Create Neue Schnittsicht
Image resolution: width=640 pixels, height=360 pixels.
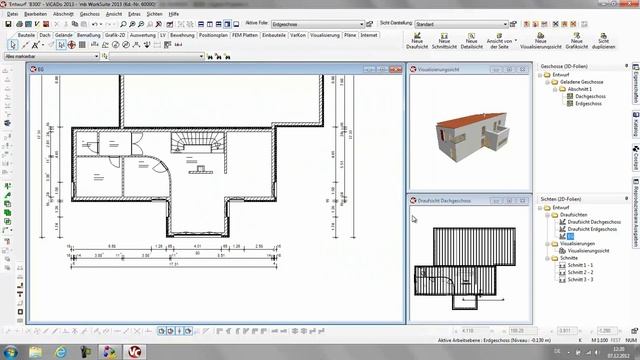(444, 41)
